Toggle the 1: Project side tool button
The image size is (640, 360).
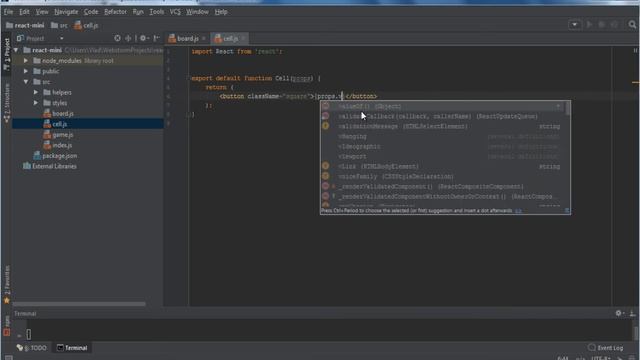tap(7, 54)
